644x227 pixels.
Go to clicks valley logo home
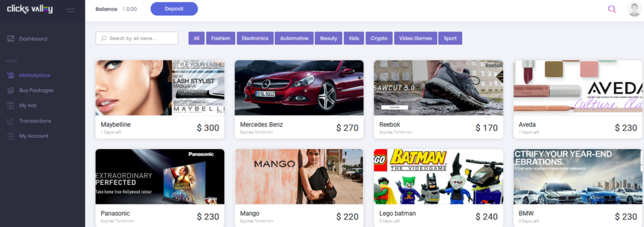pos(30,9)
